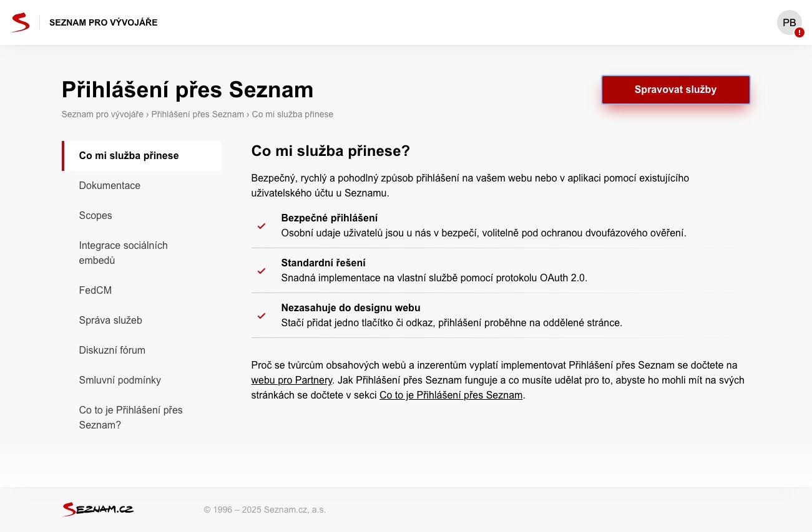Click the Přihlášení přes Seznam breadcrumb
812x532 pixels.
tap(197, 114)
